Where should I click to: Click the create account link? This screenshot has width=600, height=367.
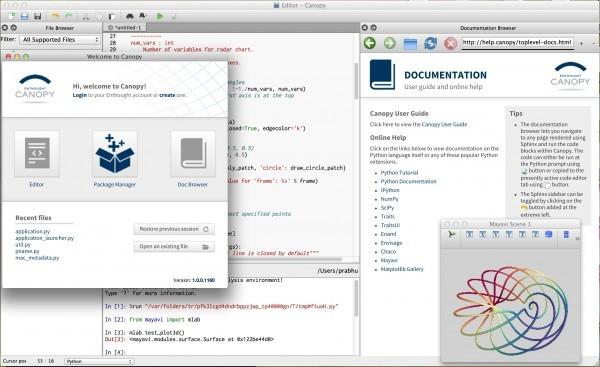click(x=167, y=95)
